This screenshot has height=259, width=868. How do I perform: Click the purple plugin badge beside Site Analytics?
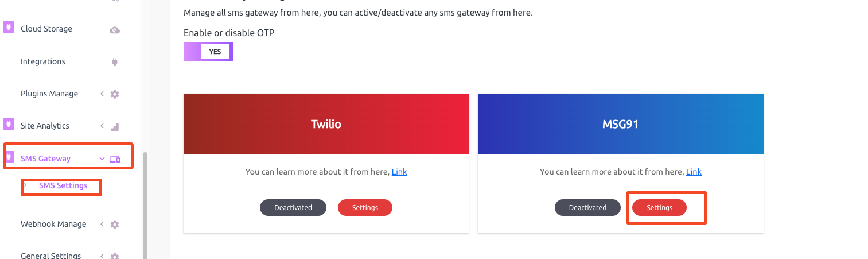click(9, 124)
